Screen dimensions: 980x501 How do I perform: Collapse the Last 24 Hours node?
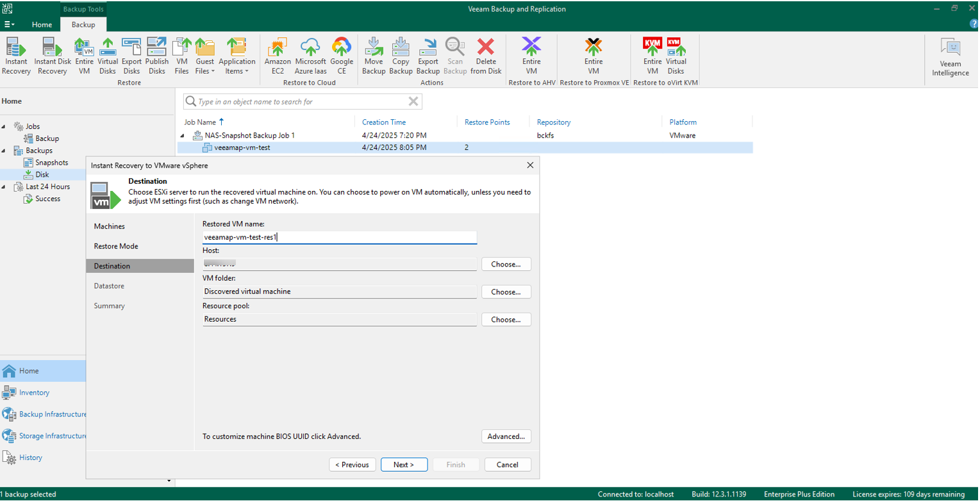4,187
